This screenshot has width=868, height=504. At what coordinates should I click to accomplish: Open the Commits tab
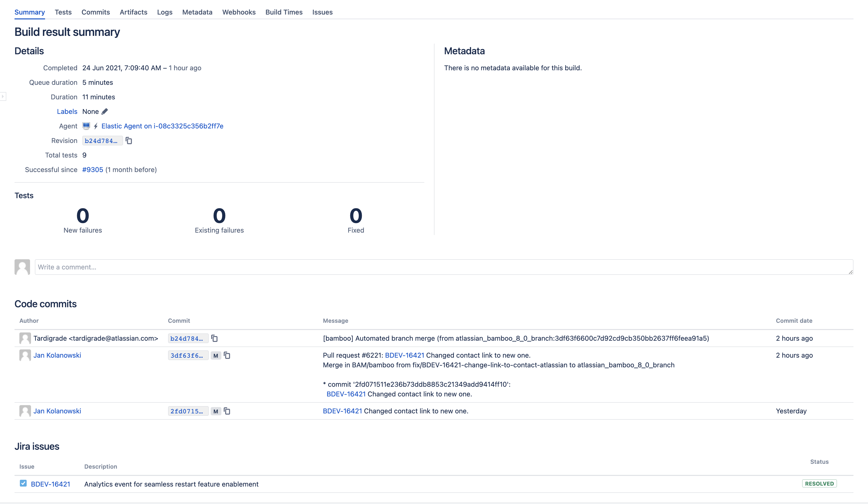click(96, 12)
